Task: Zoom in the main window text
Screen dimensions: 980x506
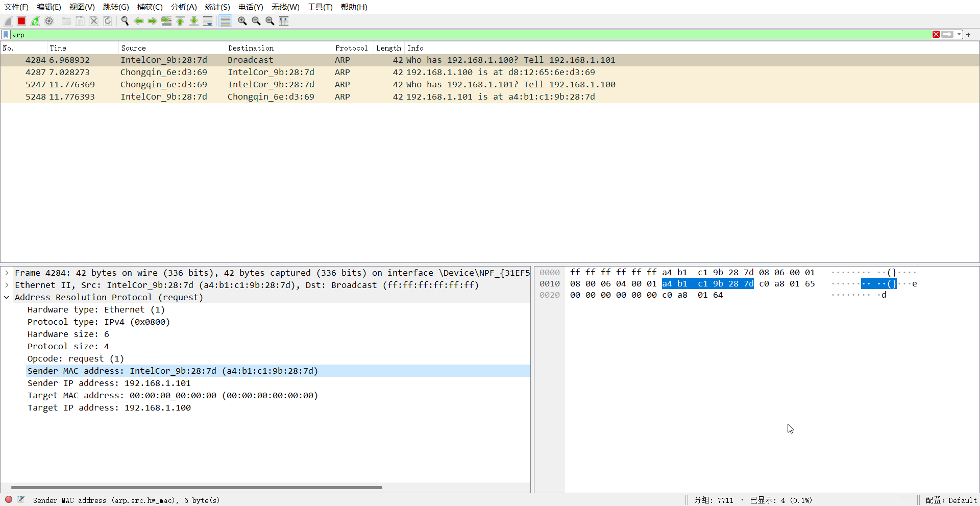Action: [242, 21]
